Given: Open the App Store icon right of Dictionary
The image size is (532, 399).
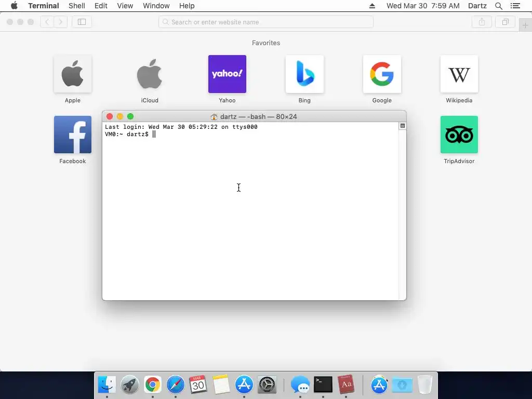Looking at the screenshot, I should [x=379, y=384].
